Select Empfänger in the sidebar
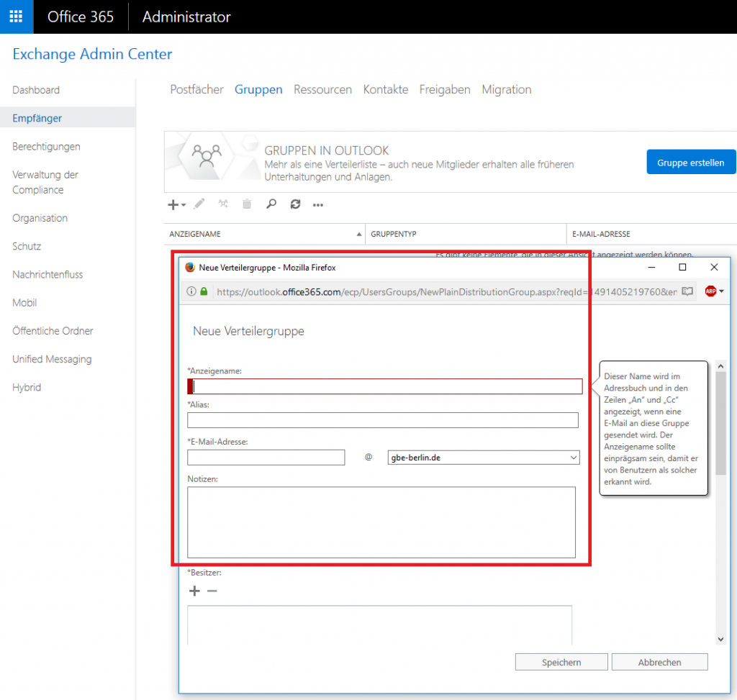This screenshot has width=737, height=700. tap(68, 118)
